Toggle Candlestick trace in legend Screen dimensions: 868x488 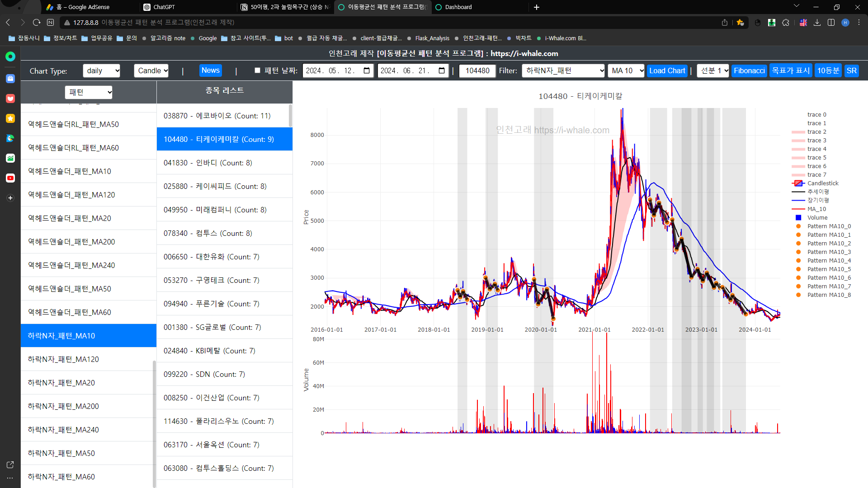tap(822, 183)
